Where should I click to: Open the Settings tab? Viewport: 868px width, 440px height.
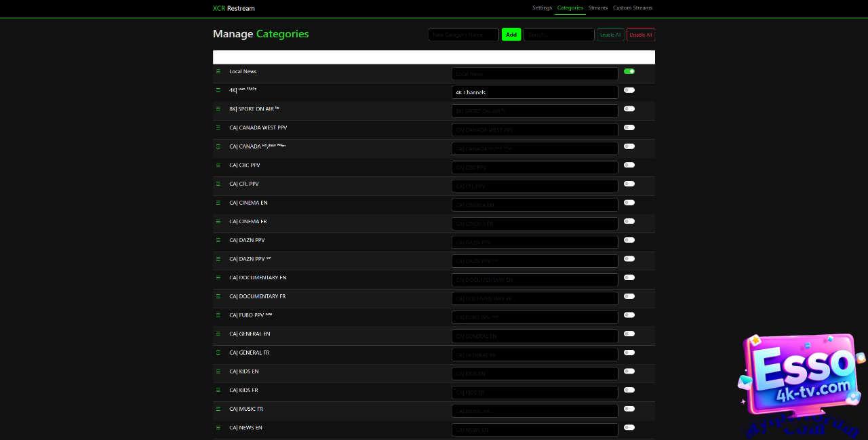point(542,8)
